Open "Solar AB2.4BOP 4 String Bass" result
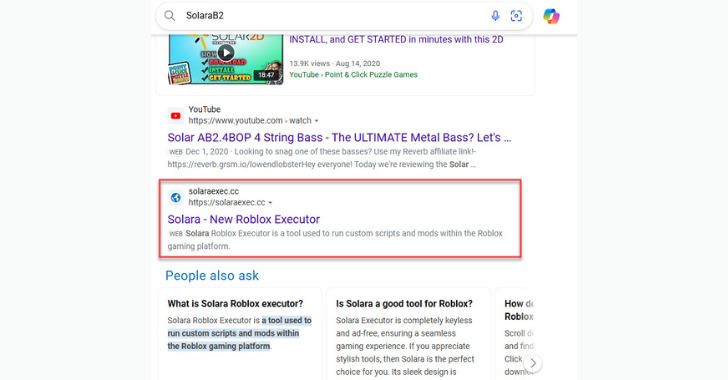 [x=339, y=138]
